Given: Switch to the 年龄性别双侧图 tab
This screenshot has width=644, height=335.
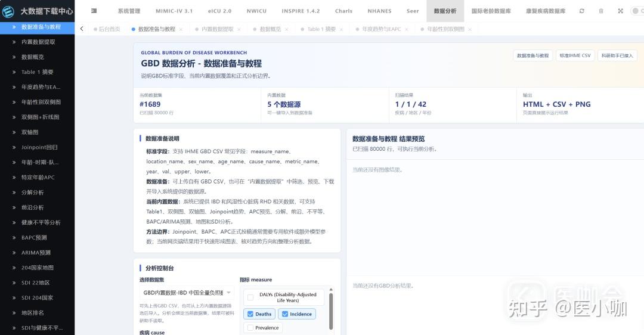Looking at the screenshot, I should (x=442, y=29).
